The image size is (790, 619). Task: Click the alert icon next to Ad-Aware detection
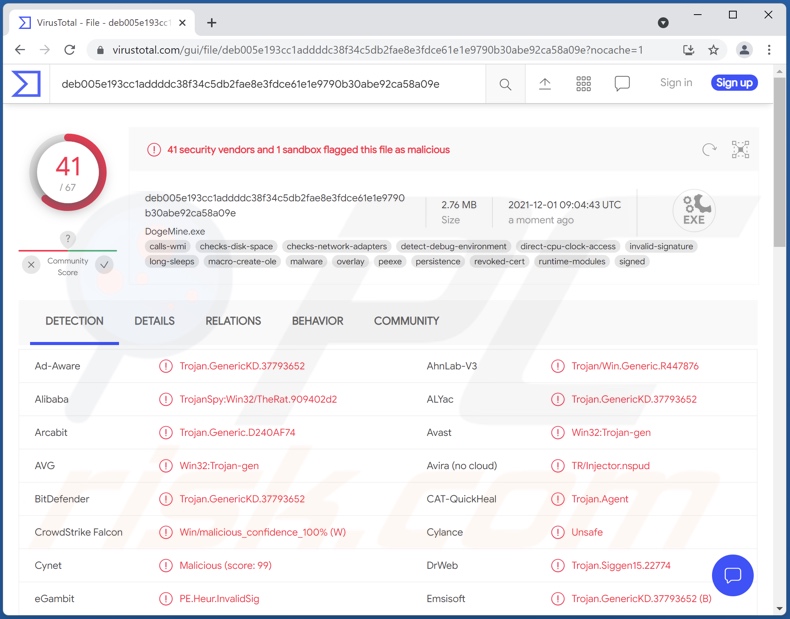click(165, 366)
